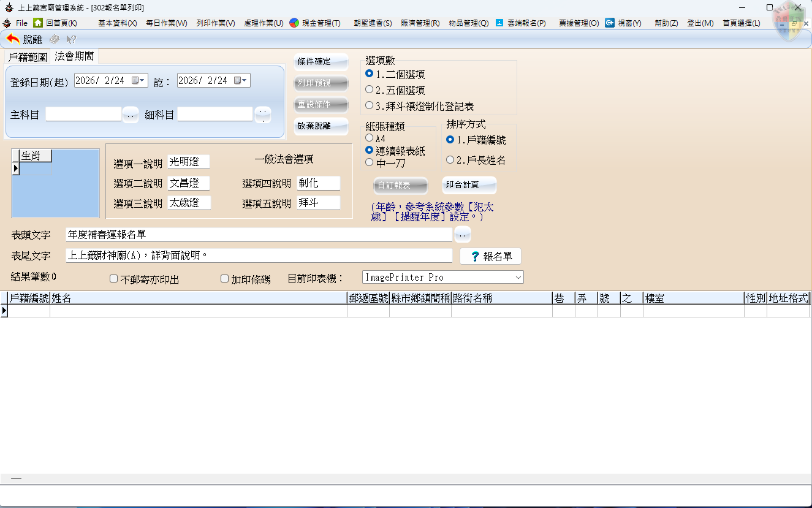Click the 條件確定 button
Screen dimensions: 812x508
321,61
